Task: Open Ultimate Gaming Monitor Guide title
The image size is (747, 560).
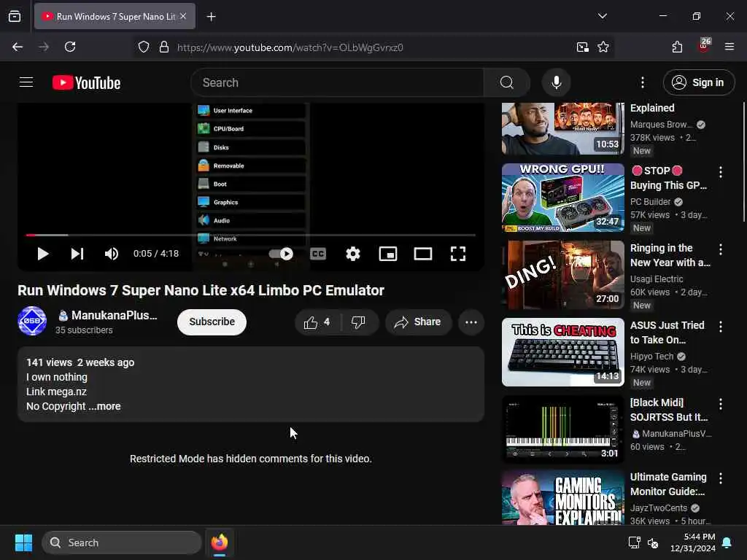Action: (668, 484)
